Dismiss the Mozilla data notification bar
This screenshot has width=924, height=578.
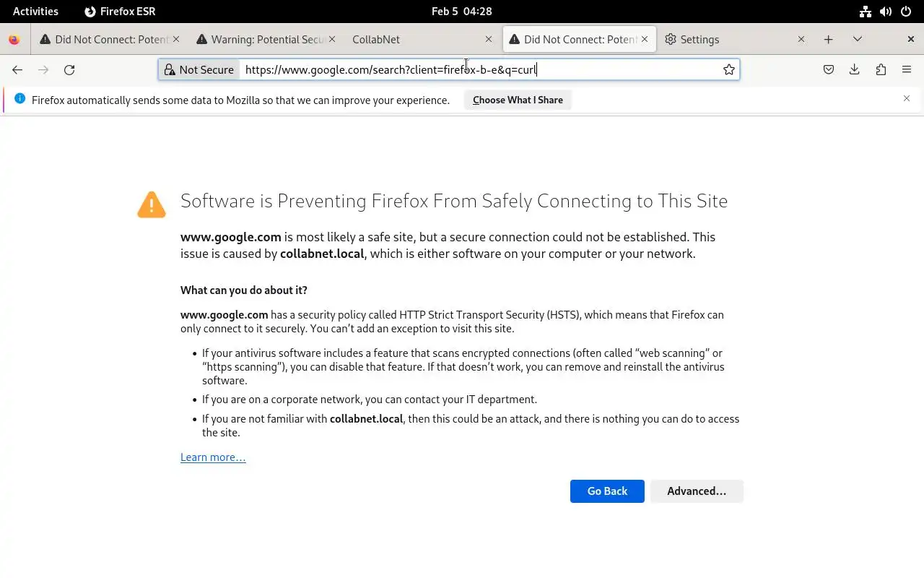[x=907, y=99]
